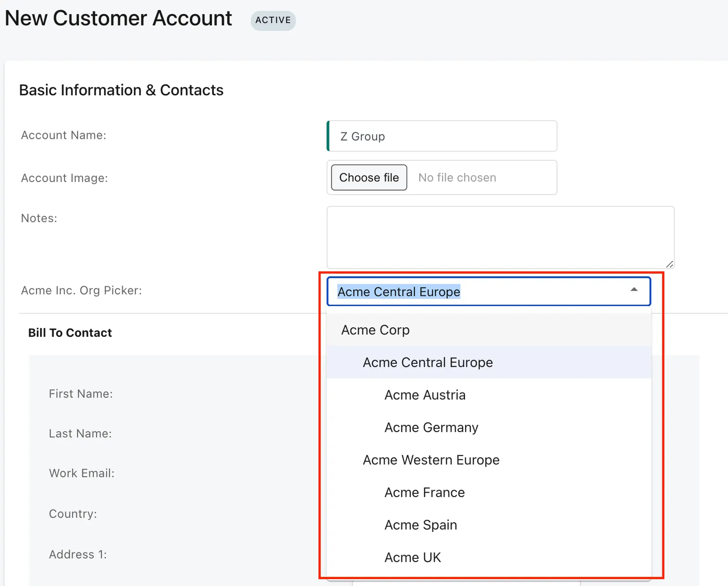Pick Acme UK from the org list
The height and width of the screenshot is (586, 728).
pyautogui.click(x=489, y=557)
